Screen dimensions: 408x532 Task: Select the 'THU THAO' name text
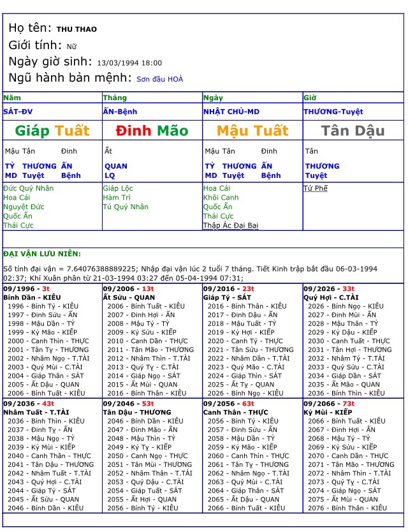pos(77,29)
